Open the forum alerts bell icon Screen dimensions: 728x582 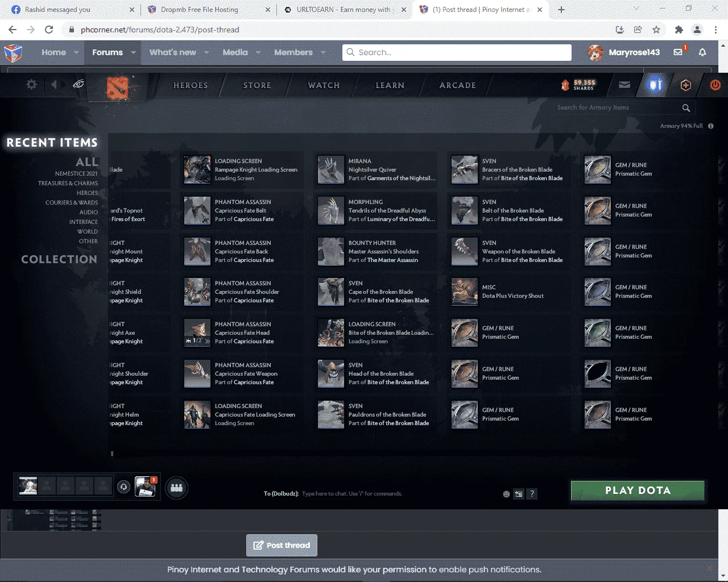tap(702, 52)
